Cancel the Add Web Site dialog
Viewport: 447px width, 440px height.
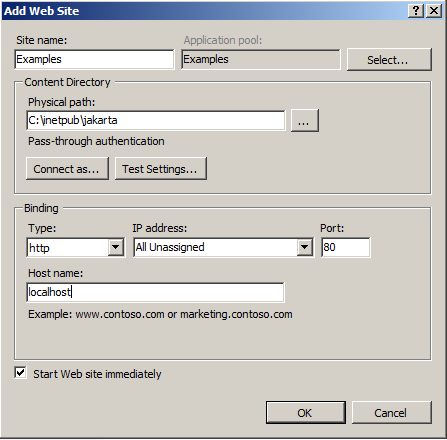(x=392, y=413)
